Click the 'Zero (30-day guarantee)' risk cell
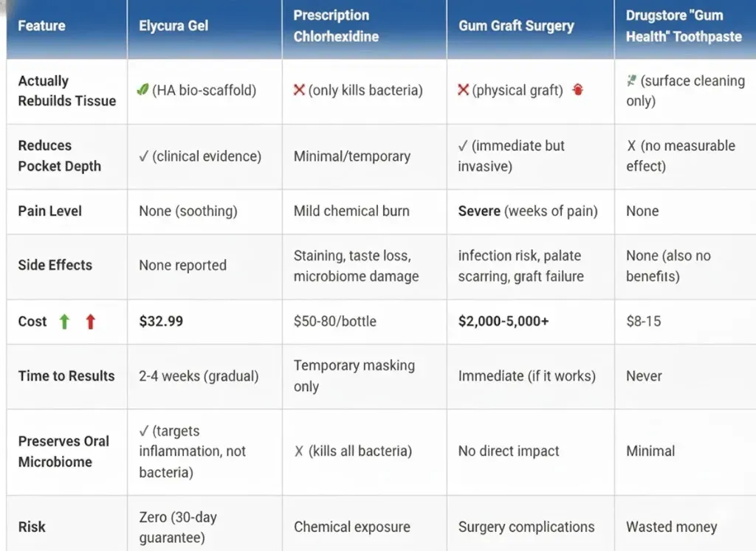Screen dimensions: 756x551 178,527
